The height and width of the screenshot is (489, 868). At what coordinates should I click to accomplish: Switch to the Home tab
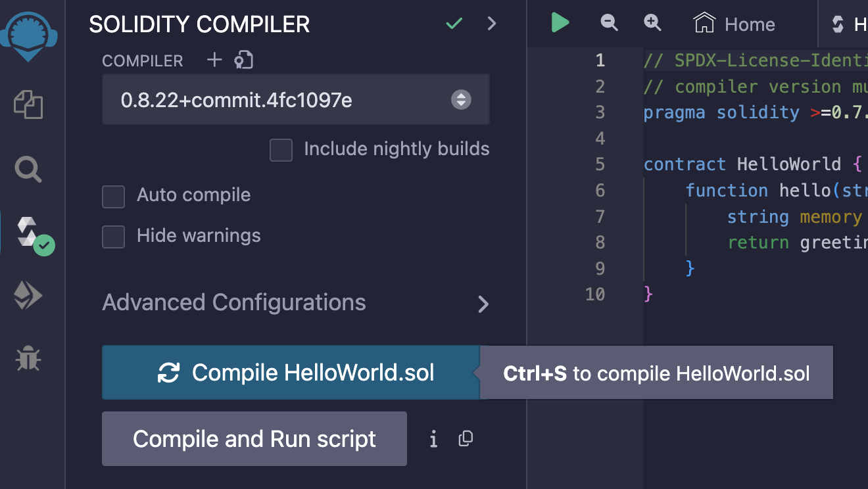point(734,24)
